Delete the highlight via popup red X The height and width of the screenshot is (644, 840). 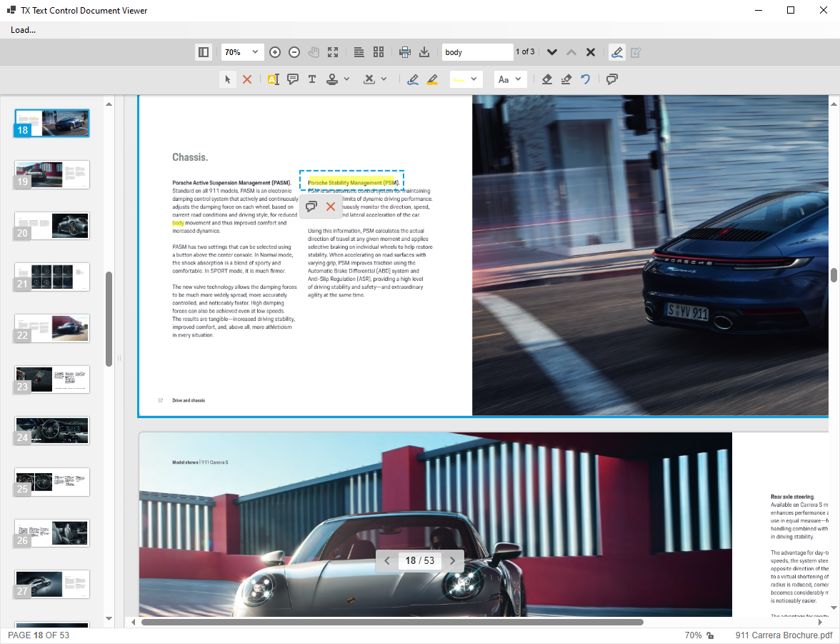click(x=331, y=207)
